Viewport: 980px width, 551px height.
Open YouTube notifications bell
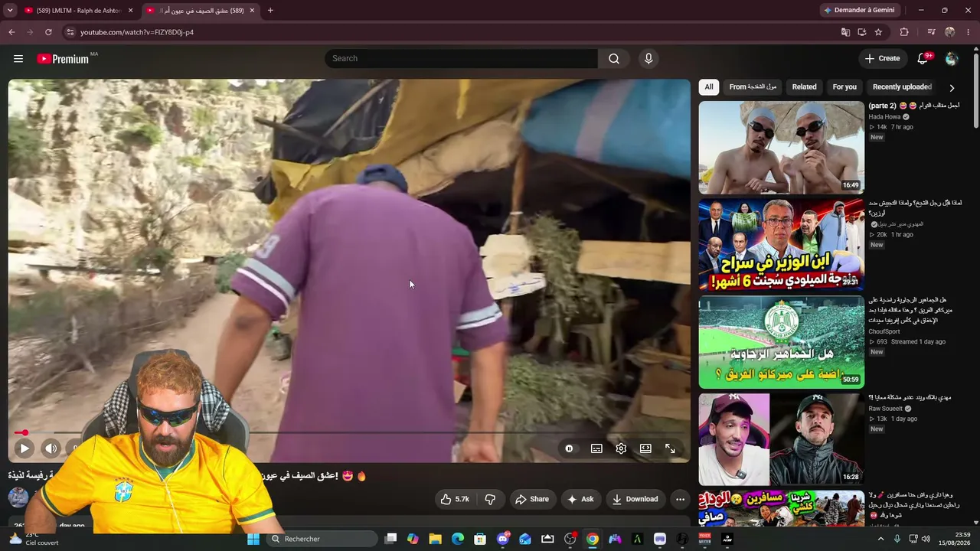coord(923,59)
